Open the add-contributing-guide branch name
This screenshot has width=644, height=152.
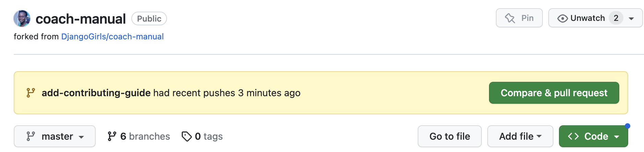[x=96, y=93]
